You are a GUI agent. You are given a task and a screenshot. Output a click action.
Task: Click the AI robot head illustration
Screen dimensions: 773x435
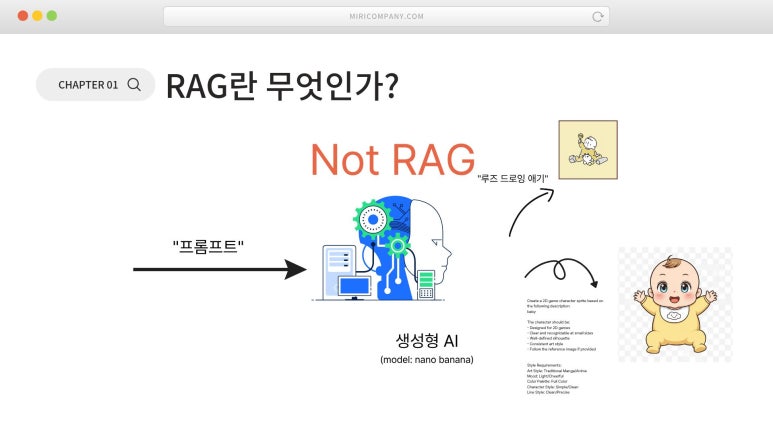tap(382, 249)
